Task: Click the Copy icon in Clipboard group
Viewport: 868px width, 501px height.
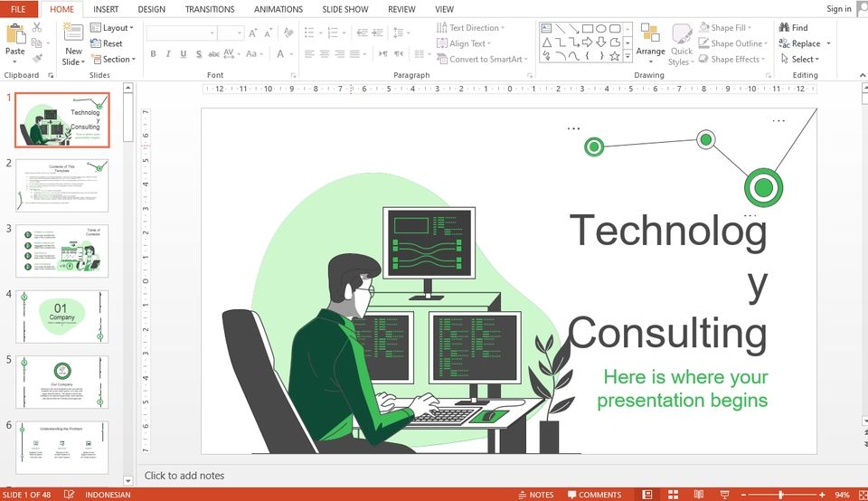Action: [x=37, y=43]
